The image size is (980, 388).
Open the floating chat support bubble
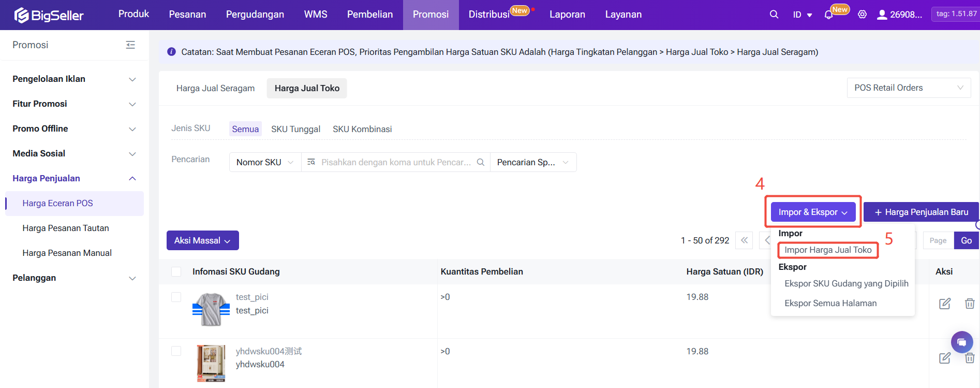[x=961, y=342]
